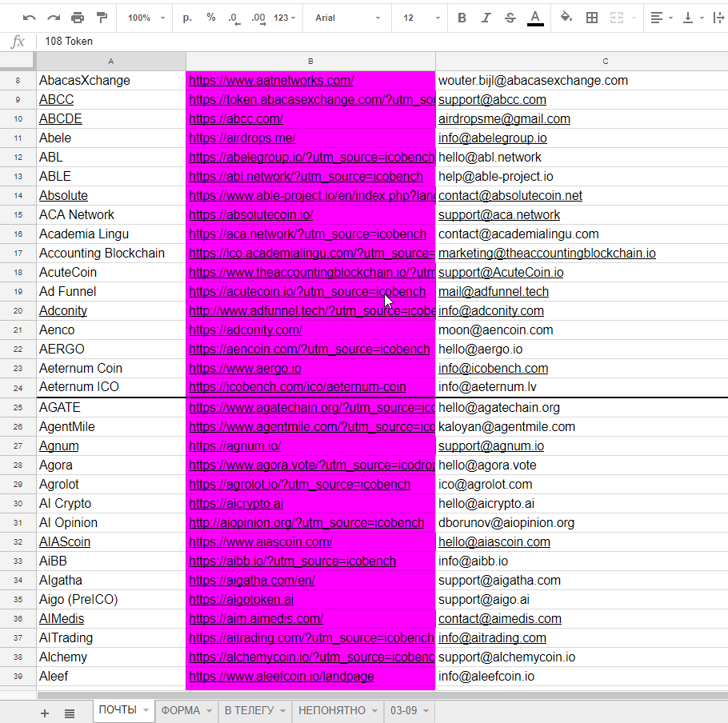Open the Arial font dropdown
Screen dimensions: 728x723
pyautogui.click(x=347, y=18)
